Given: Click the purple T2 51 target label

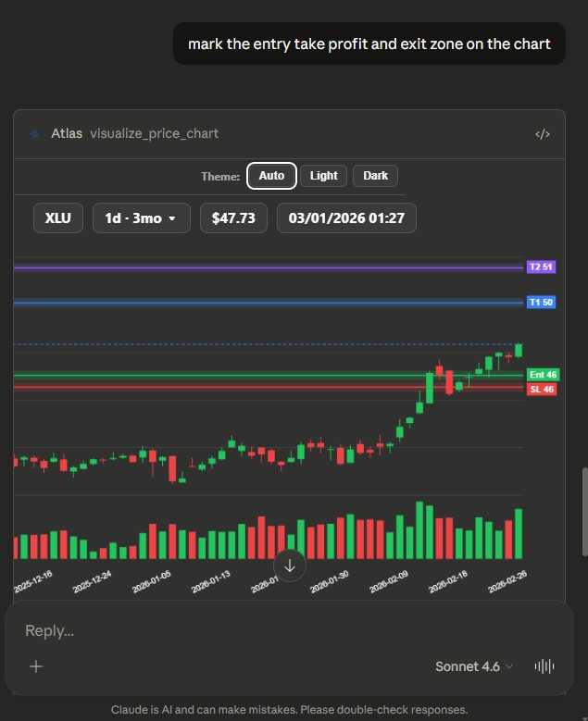Looking at the screenshot, I should coord(540,267).
